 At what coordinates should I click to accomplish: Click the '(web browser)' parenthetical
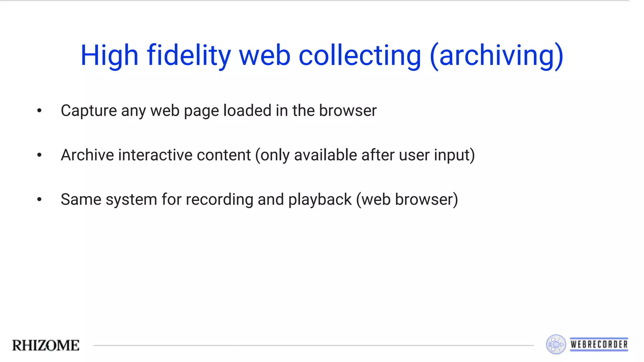pyautogui.click(x=407, y=200)
